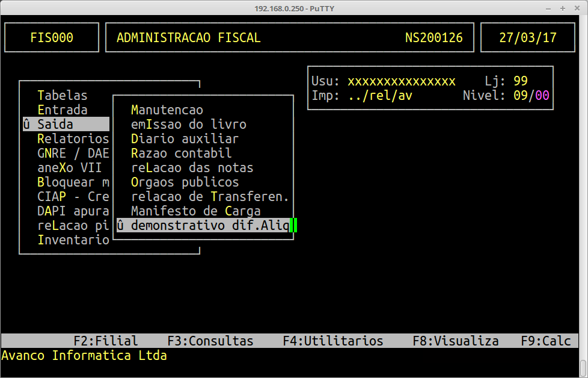
Task: Click highlighted demonstrativo dif.Aliq item
Action: [203, 226]
